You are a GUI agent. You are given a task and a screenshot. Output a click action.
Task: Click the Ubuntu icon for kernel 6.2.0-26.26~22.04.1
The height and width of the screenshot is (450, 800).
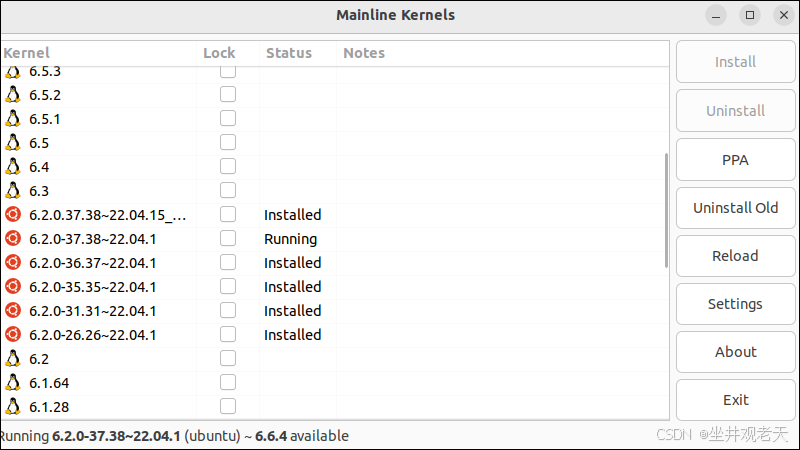[13, 335]
